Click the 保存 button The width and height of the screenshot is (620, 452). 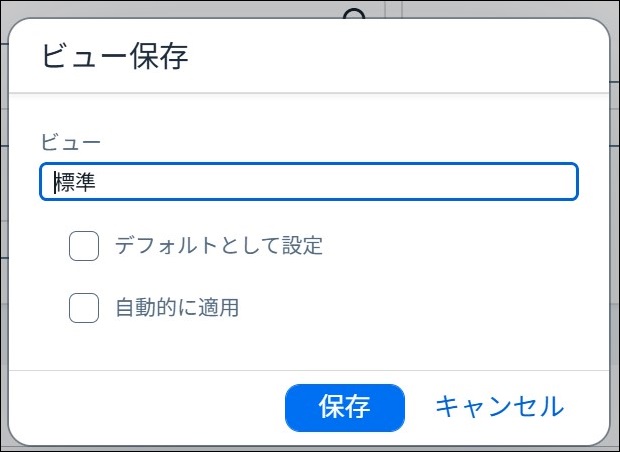345,407
